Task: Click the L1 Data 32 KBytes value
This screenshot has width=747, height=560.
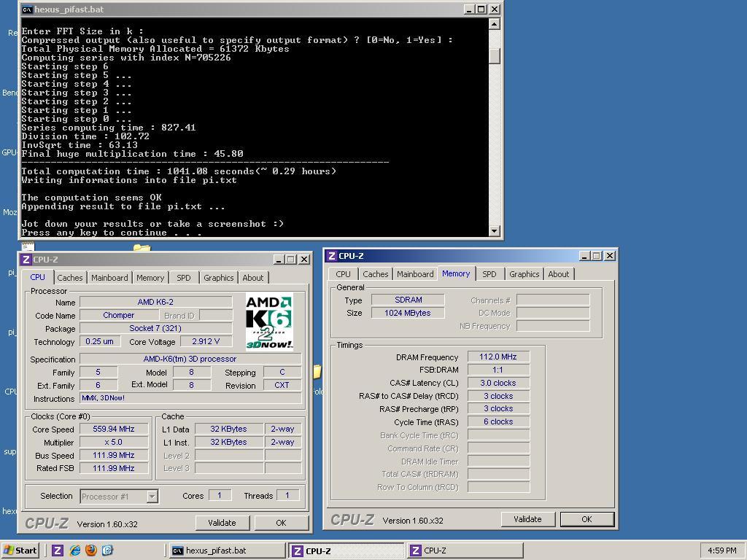Action: click(228, 429)
